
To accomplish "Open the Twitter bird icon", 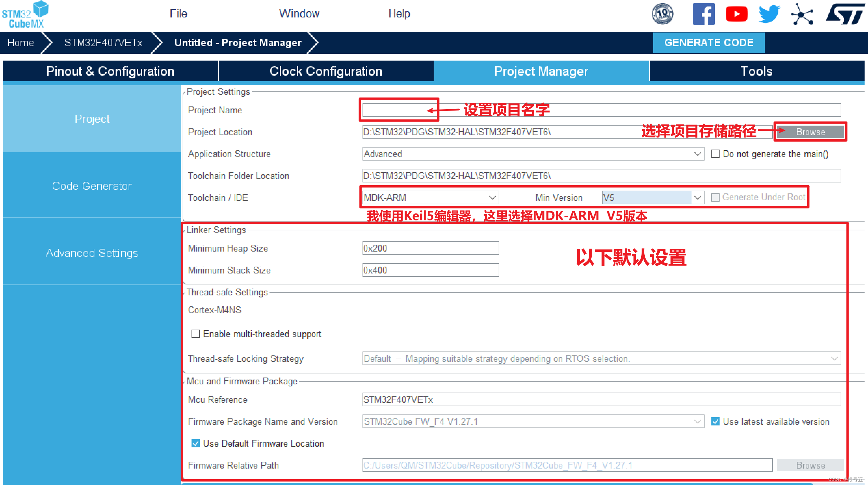I will [769, 14].
